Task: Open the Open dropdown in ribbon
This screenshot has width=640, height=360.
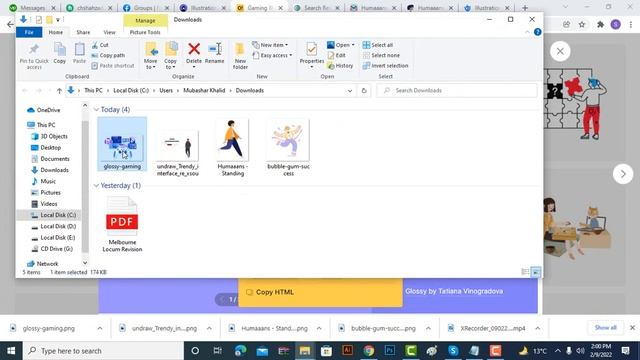Action: click(341, 45)
